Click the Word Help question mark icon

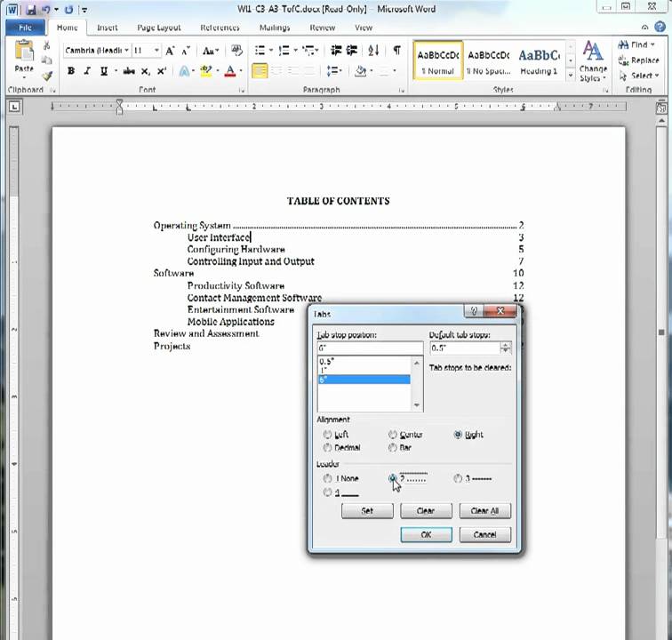(x=660, y=27)
